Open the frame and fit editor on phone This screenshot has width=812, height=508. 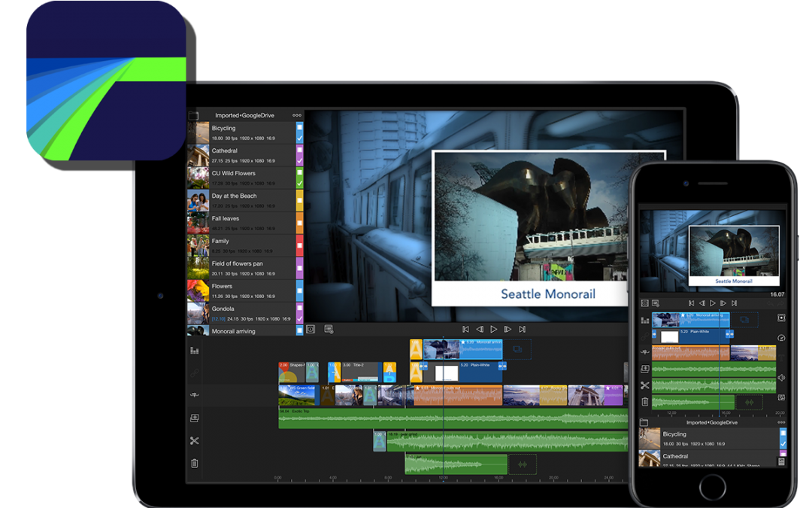pyautogui.click(x=781, y=318)
